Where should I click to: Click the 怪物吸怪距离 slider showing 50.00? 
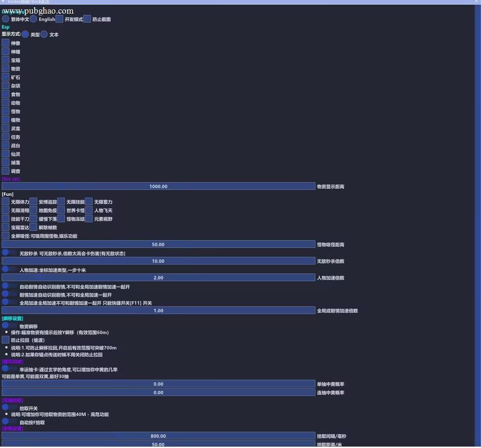[x=158, y=244]
